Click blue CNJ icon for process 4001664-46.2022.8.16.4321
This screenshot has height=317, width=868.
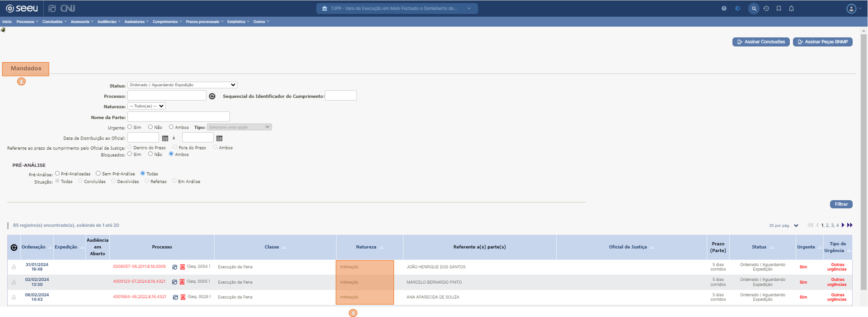(x=175, y=297)
